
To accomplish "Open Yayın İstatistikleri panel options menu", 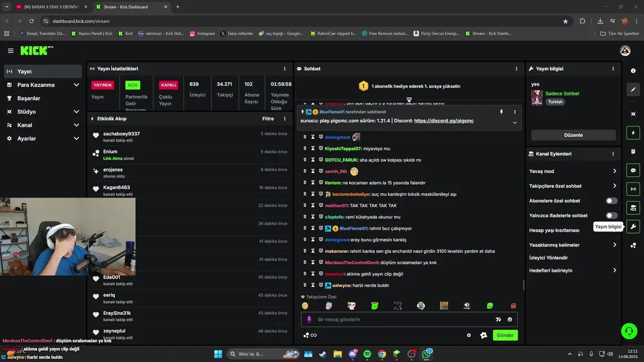I will (x=285, y=69).
